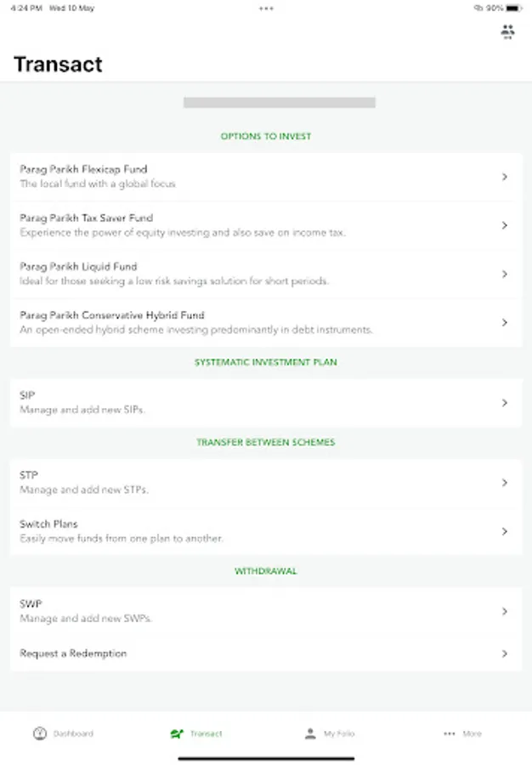
Task: Tap the More ellipsis icon
Action: 449,734
